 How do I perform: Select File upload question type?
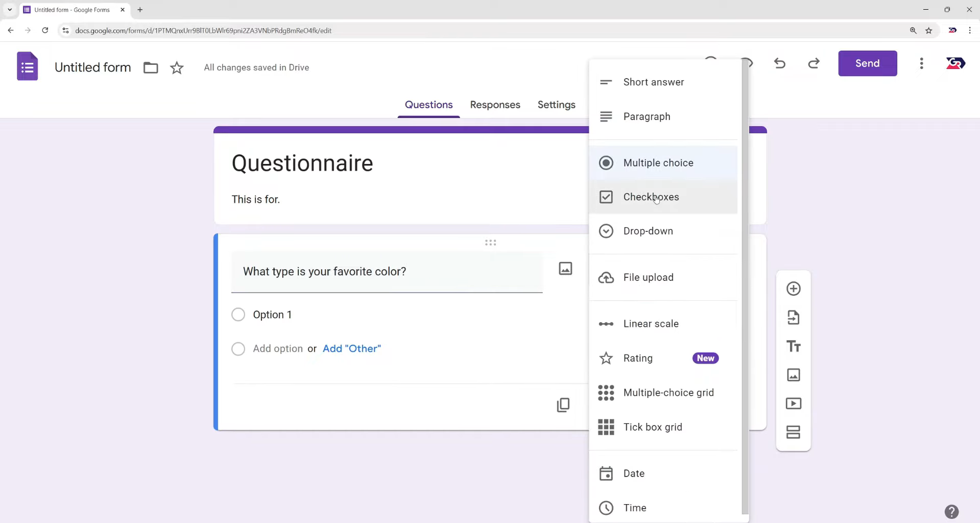(x=663, y=277)
